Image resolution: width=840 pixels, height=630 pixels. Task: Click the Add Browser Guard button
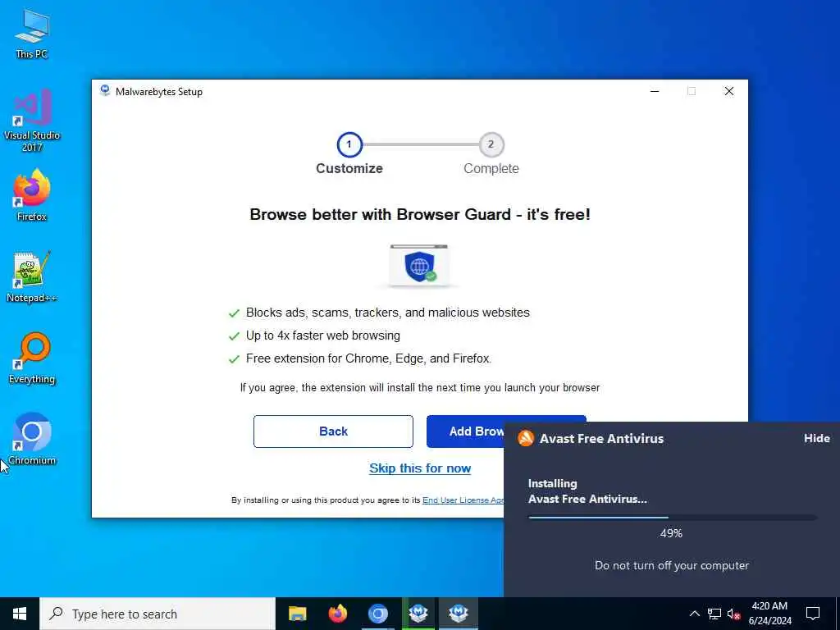[465, 431]
